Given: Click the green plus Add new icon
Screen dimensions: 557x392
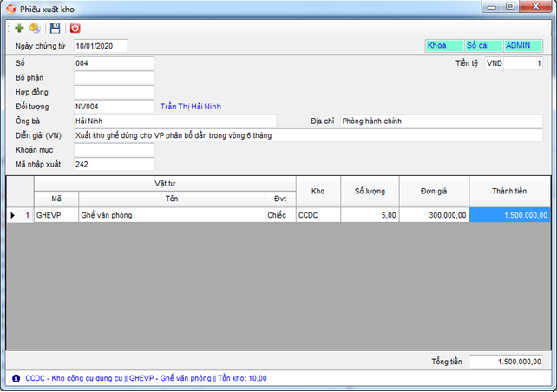Looking at the screenshot, I should click(x=19, y=28).
